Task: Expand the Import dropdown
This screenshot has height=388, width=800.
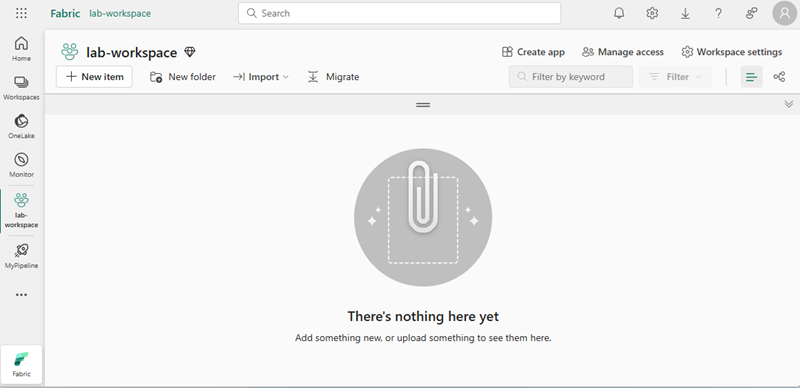Action: pos(261,77)
